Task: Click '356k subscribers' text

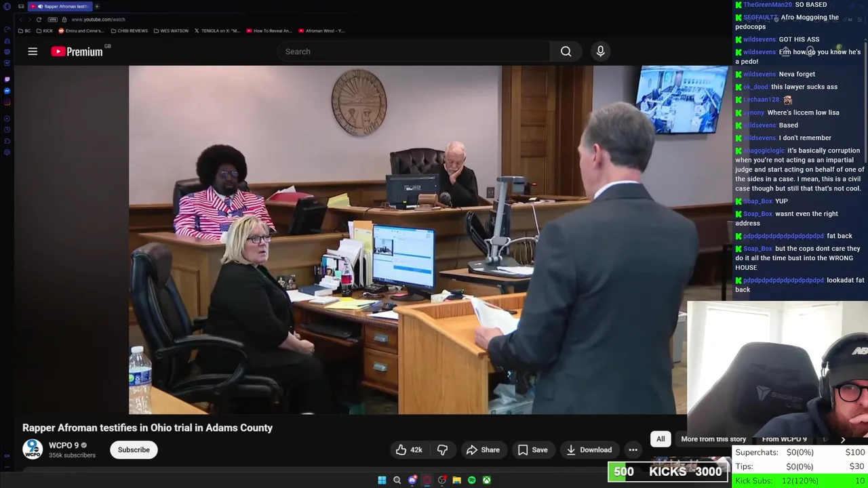Action: (x=72, y=455)
